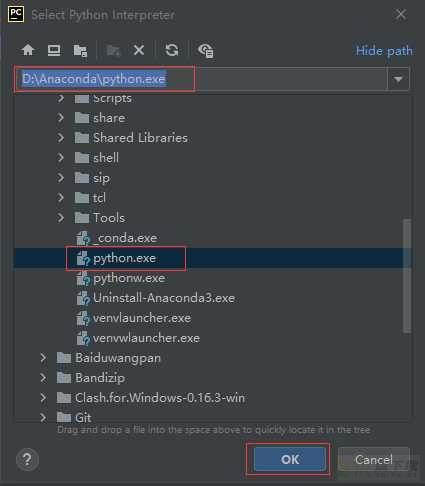Screen dimensions: 425x486
Task: Select the Shared Libraries folder
Action: 131,138
